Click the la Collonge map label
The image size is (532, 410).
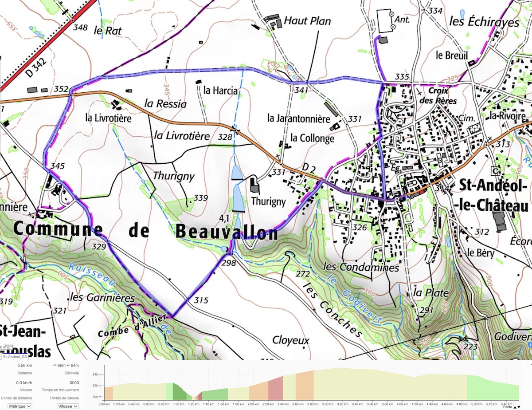(312, 138)
